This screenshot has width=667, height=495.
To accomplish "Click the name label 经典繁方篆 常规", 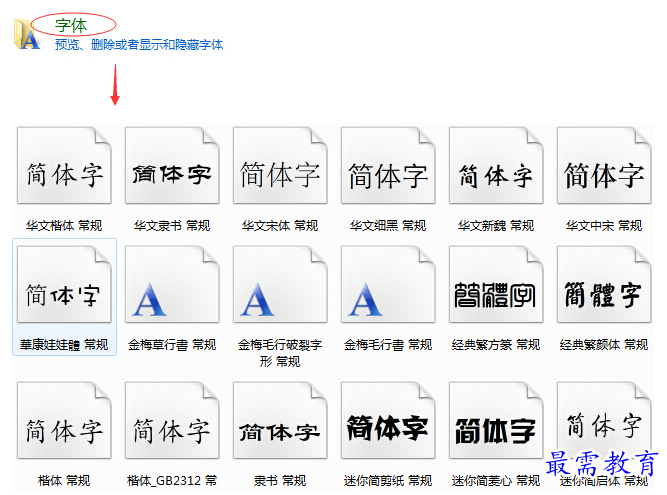I will 496,344.
